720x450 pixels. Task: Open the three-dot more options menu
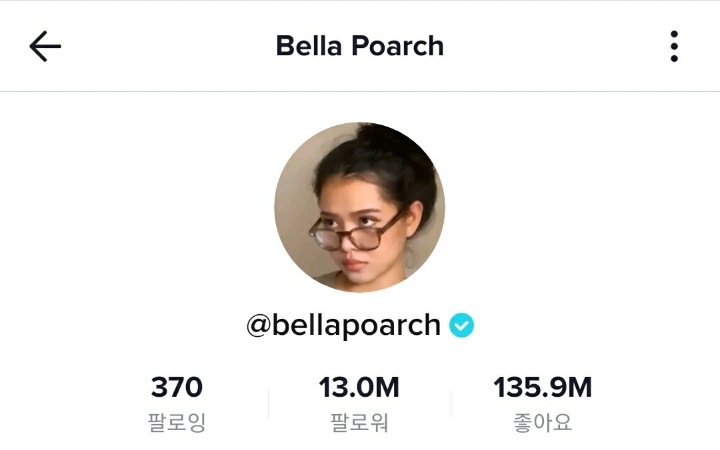(674, 46)
